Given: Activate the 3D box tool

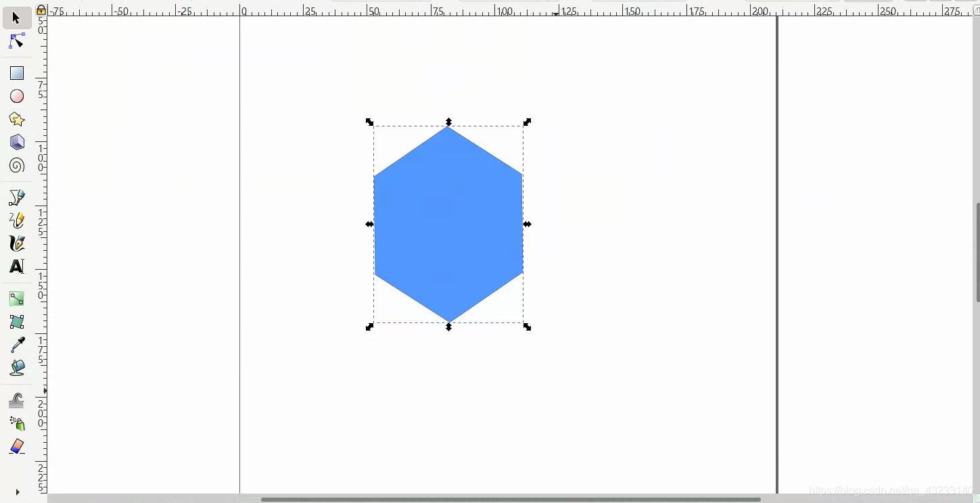Looking at the screenshot, I should [x=16, y=142].
